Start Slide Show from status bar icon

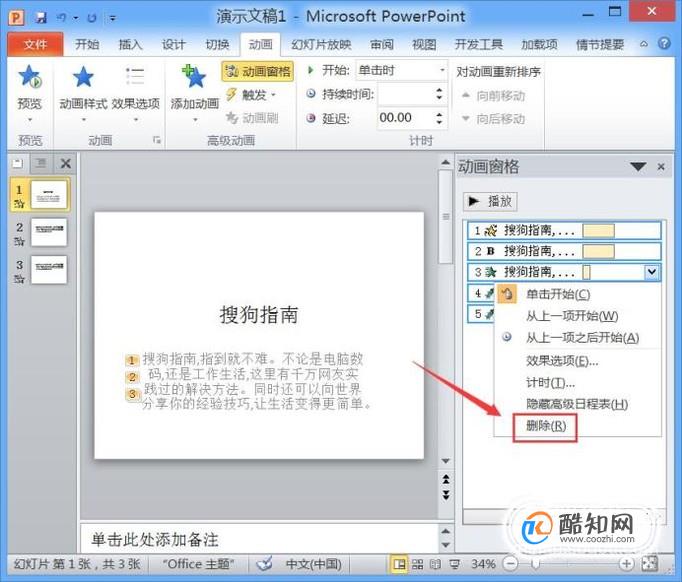(455, 564)
